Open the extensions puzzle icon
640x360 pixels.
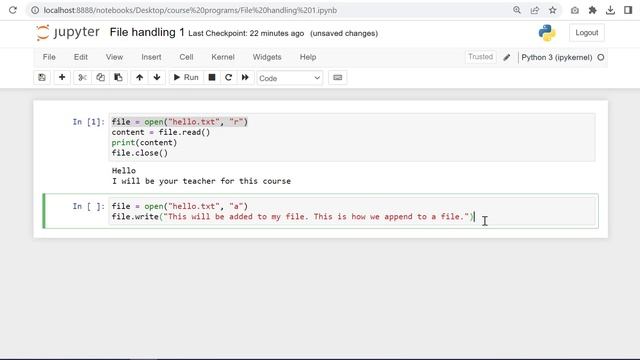click(593, 10)
